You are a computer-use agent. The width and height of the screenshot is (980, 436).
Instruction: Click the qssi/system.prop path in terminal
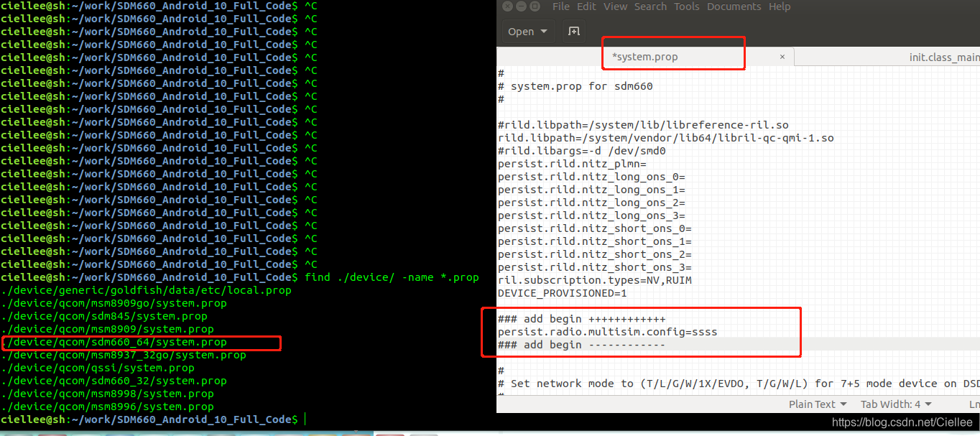[x=98, y=368]
